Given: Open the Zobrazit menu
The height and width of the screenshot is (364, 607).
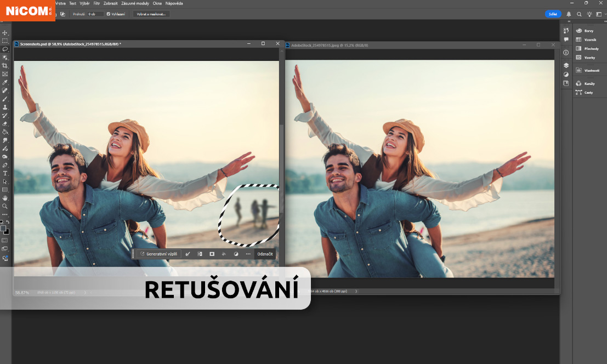Looking at the screenshot, I should [110, 3].
